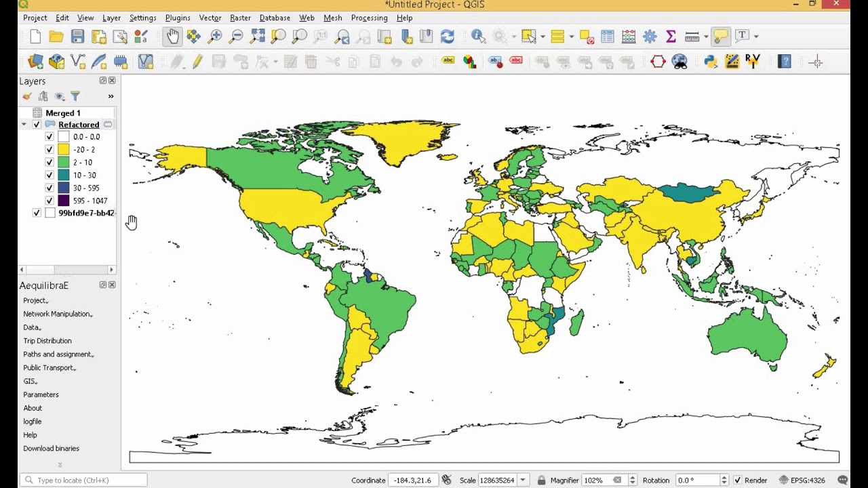868x488 pixels.
Task: Toggle the Render checkbox in status bar
Action: click(x=737, y=480)
